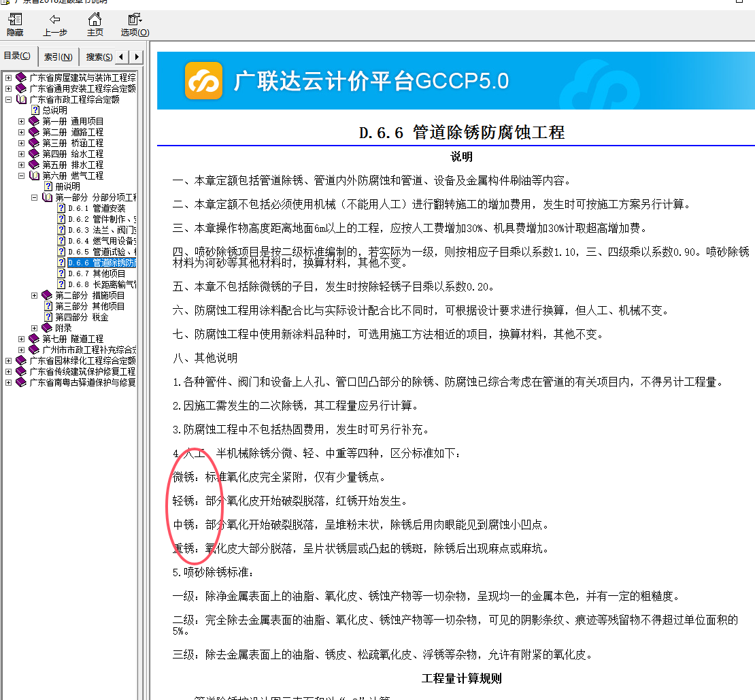Select the 第五册 排水工程 entry
The height and width of the screenshot is (700, 755).
[x=73, y=165]
